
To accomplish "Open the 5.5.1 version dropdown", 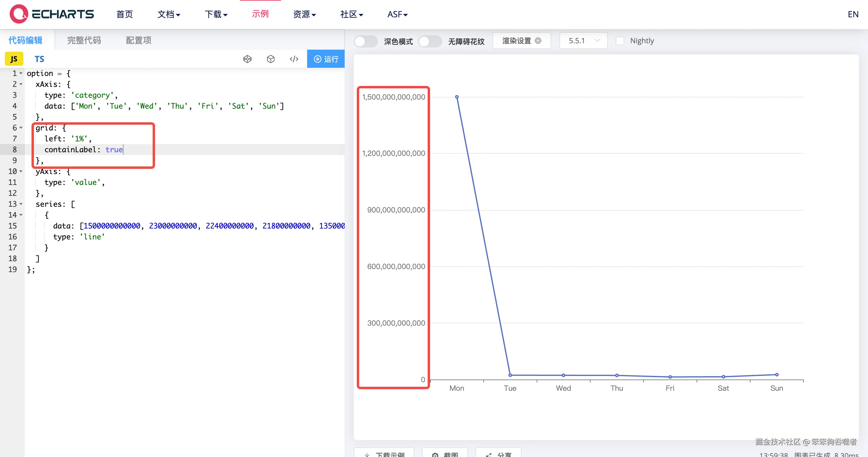I will (x=583, y=41).
